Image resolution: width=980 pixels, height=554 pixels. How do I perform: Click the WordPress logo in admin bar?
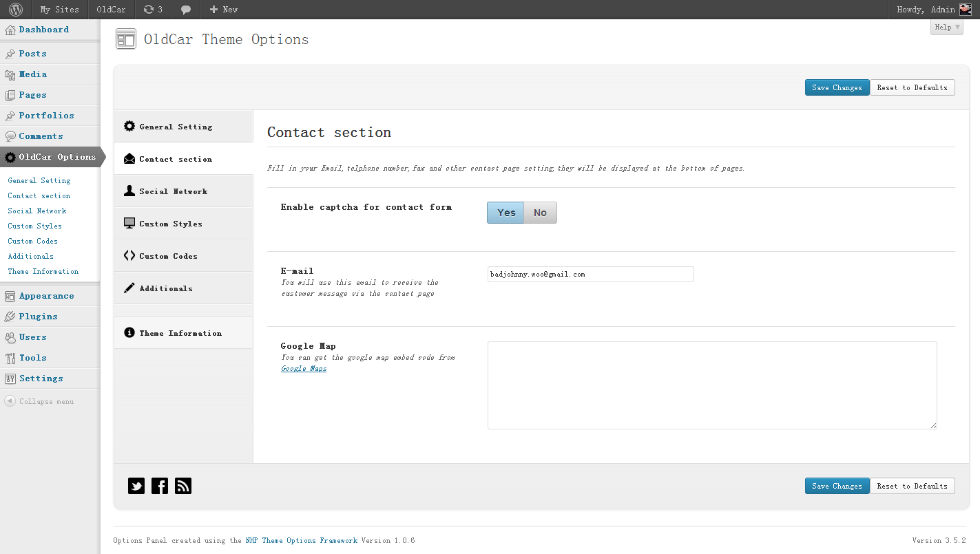16,10
